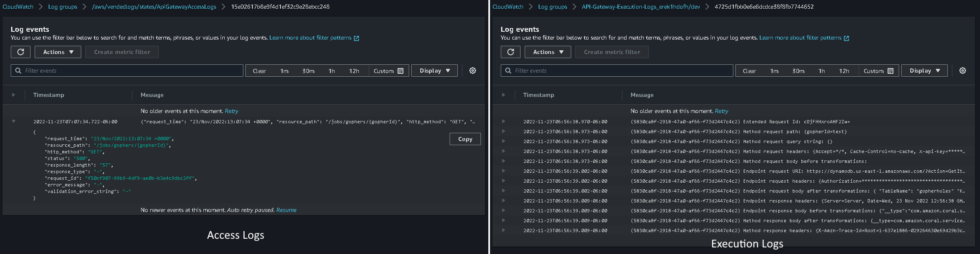
Task: Click Custom calendar range in Access Logs
Action: pos(388,71)
